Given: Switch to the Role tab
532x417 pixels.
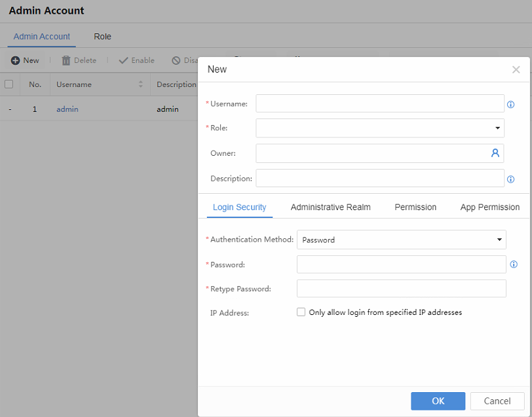Looking at the screenshot, I should [102, 37].
